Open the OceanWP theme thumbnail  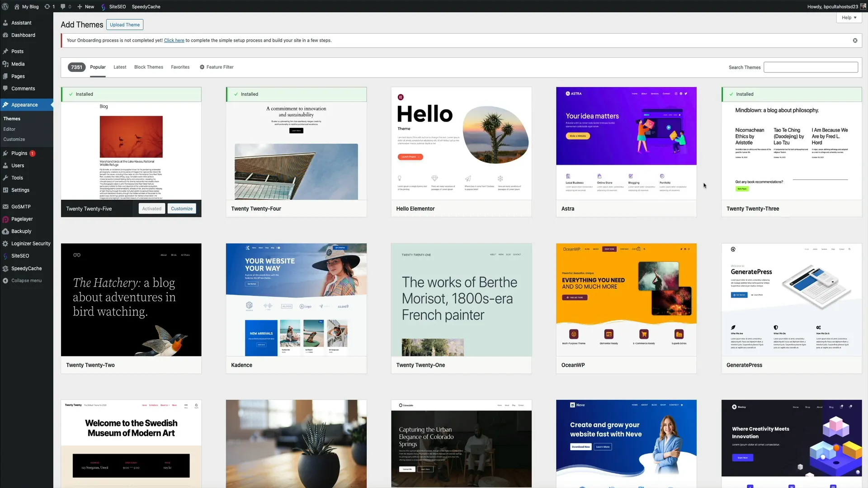click(x=626, y=300)
